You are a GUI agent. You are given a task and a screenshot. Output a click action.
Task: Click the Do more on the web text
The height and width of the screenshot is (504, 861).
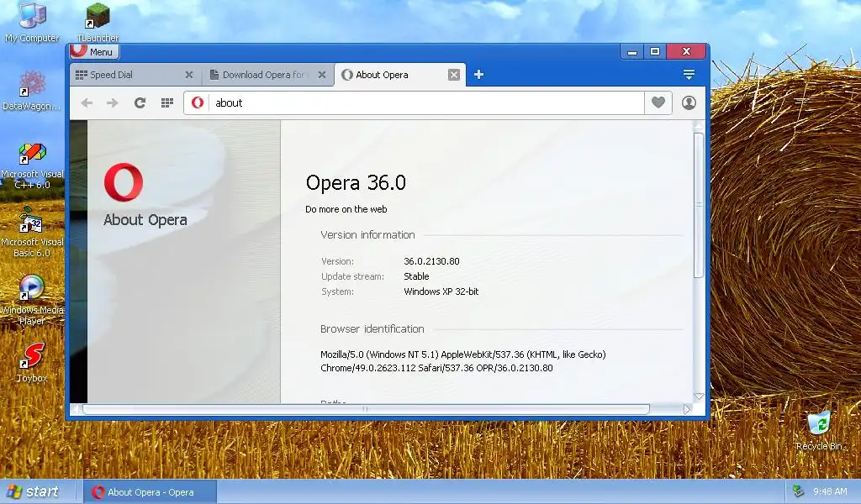point(346,209)
